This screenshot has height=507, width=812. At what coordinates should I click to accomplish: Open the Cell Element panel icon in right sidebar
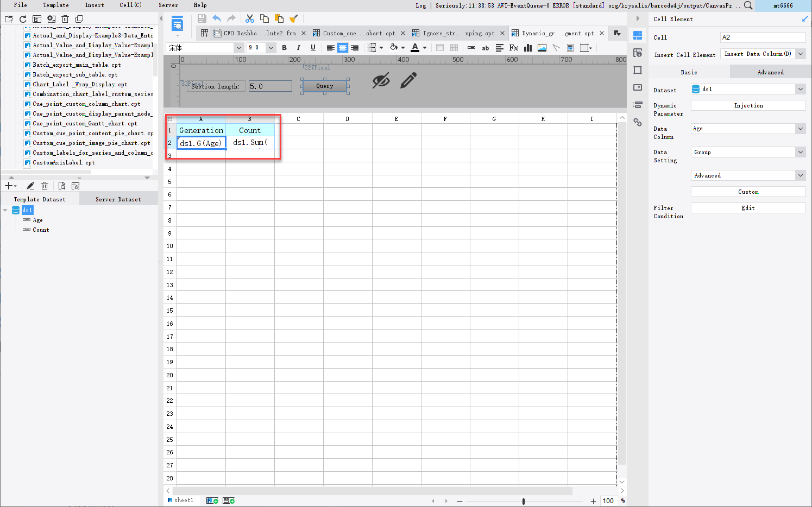pos(638,35)
